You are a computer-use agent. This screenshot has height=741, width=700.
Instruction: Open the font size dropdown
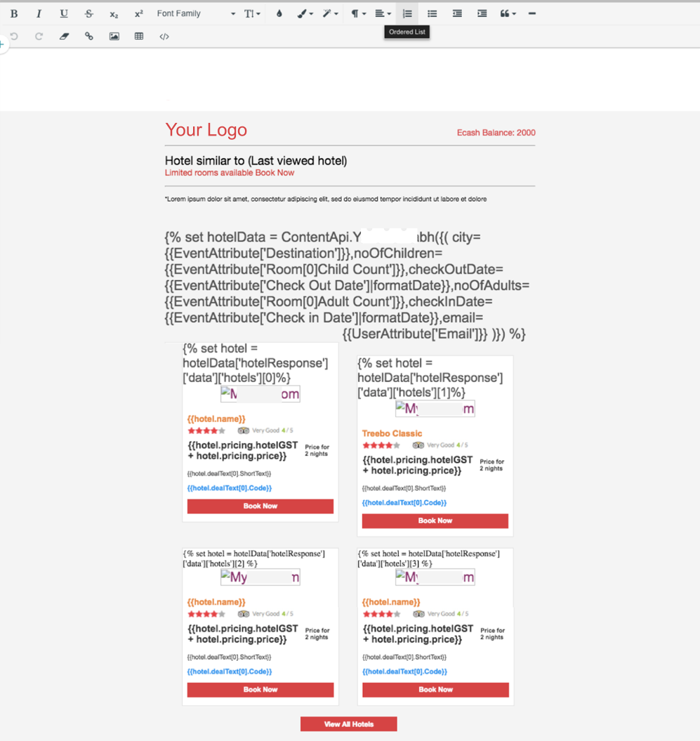click(252, 13)
